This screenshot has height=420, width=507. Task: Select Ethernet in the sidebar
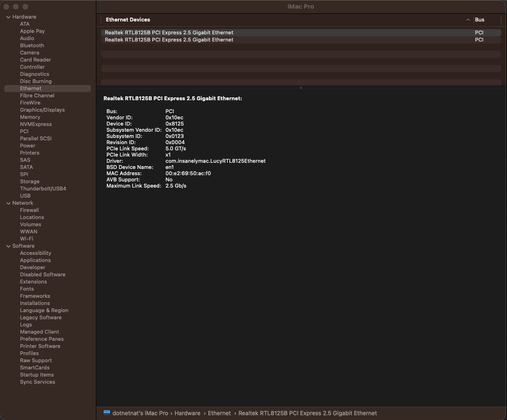(x=48, y=88)
